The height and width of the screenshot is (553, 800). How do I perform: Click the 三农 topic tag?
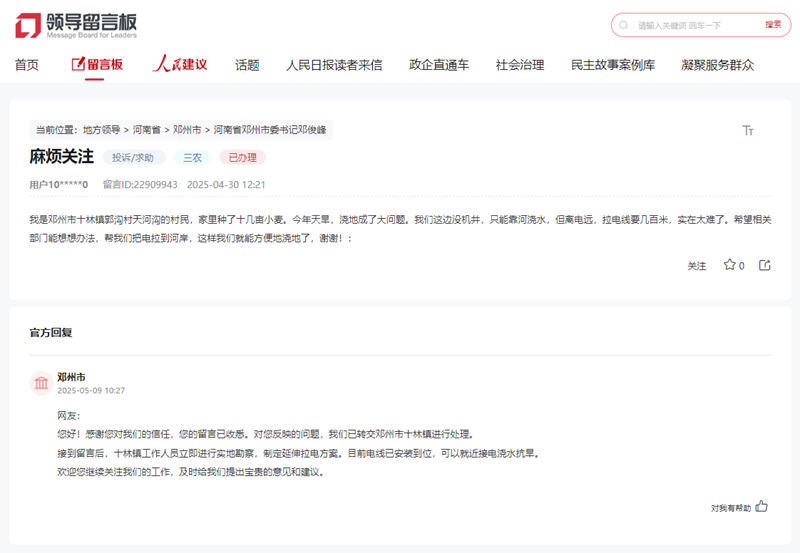pos(192,157)
